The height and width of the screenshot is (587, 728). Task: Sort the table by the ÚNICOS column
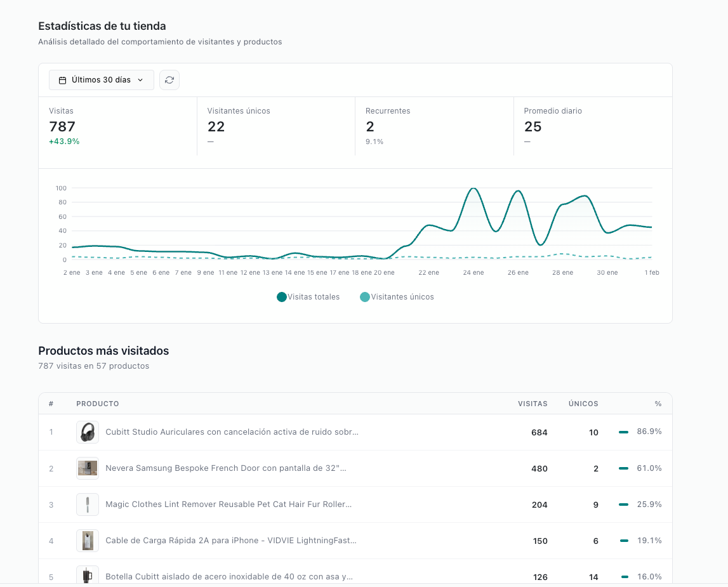pyautogui.click(x=583, y=404)
